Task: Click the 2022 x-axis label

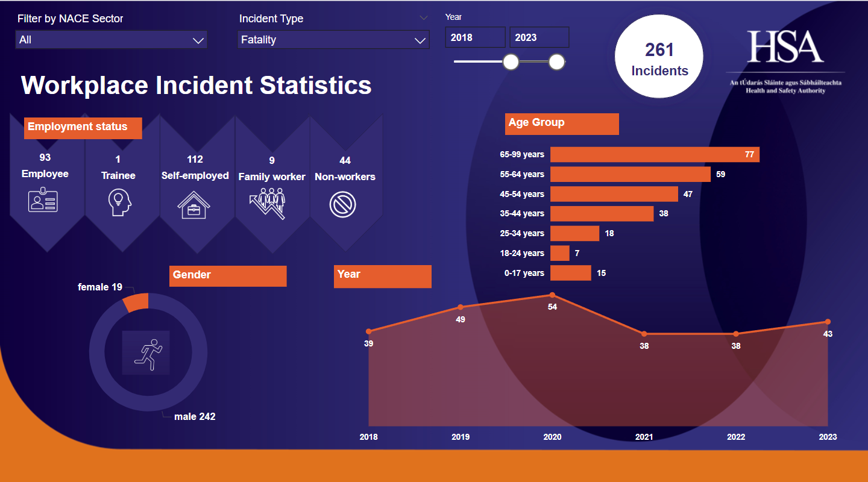Action: (x=736, y=437)
